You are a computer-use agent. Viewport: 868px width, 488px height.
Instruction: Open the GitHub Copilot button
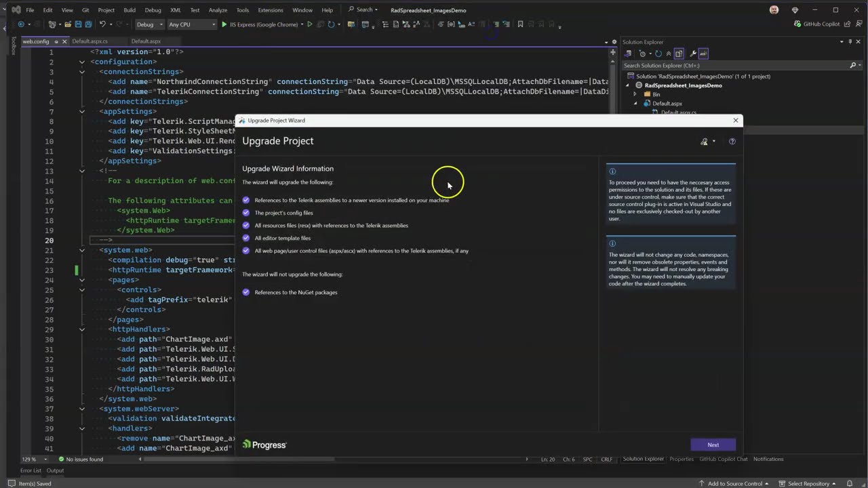816,24
